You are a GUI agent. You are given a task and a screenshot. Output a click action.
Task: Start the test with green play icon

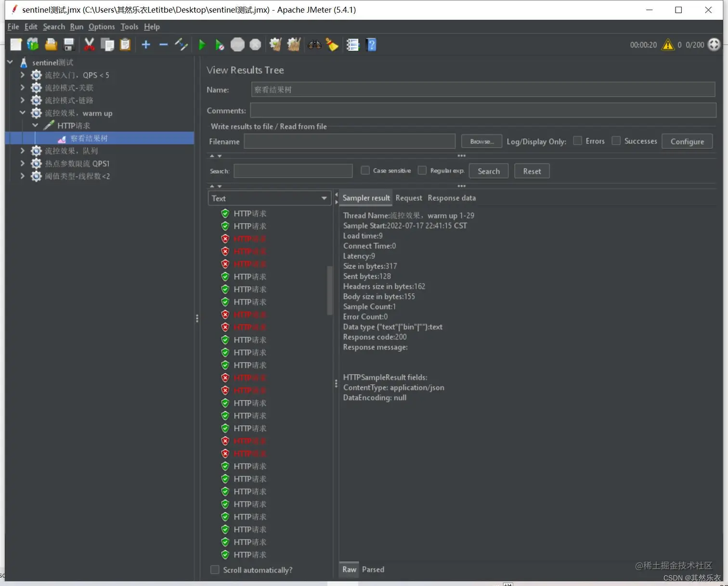pyautogui.click(x=202, y=45)
